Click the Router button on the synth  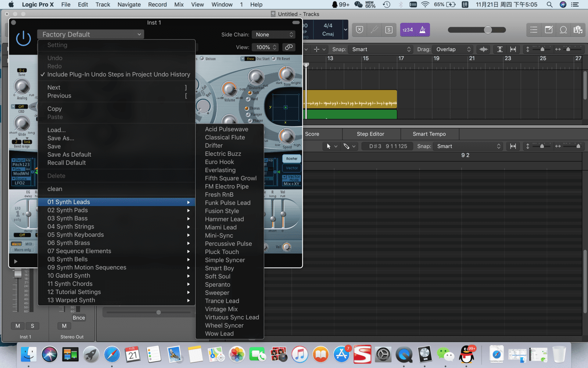tap(292, 159)
